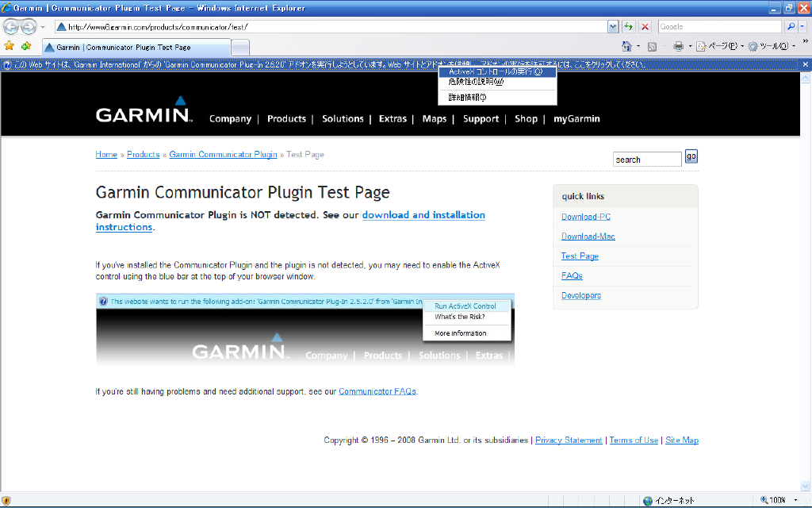Image resolution: width=812 pixels, height=508 pixels.
Task: Open the Download-Mac quick link
Action: pos(588,237)
